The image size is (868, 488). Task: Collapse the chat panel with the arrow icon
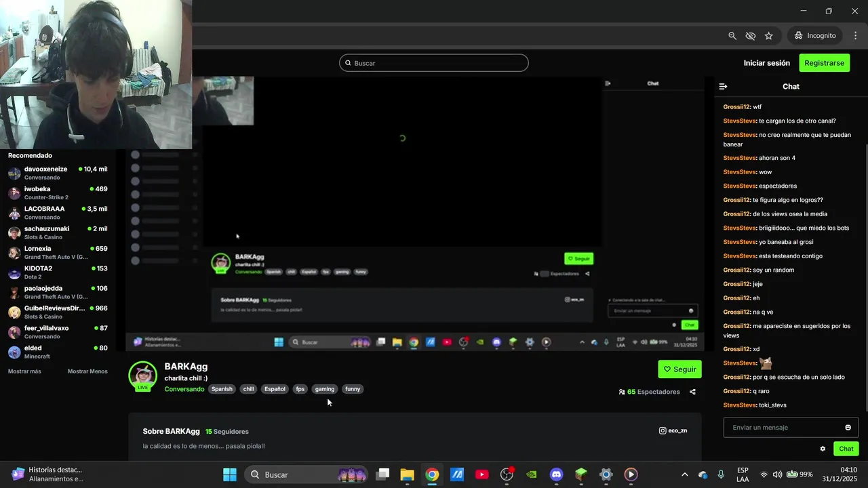[x=723, y=87]
